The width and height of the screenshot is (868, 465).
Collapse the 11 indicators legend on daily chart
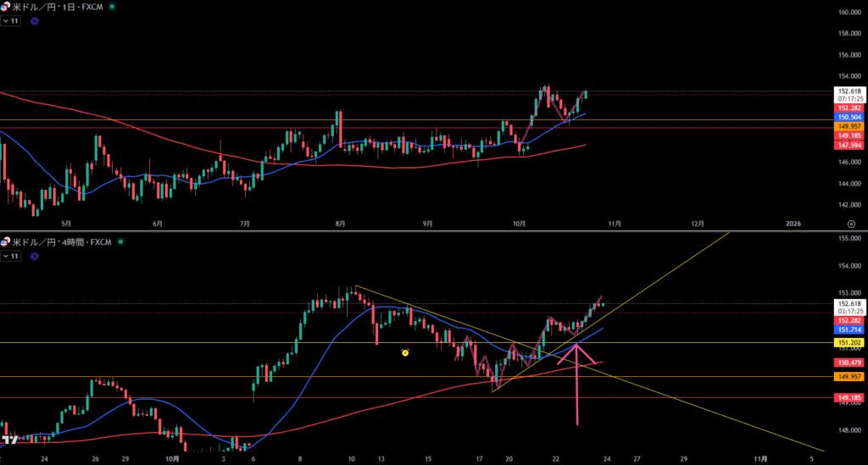click(10, 20)
